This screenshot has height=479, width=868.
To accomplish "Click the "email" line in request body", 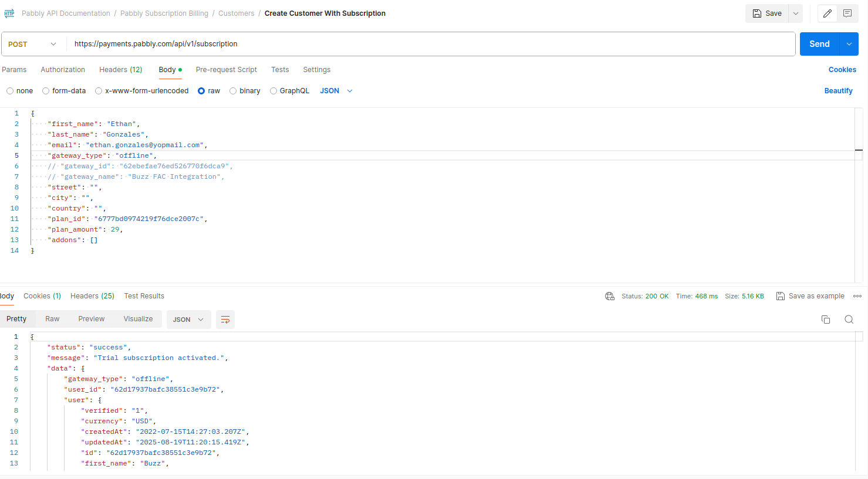I will [127, 145].
